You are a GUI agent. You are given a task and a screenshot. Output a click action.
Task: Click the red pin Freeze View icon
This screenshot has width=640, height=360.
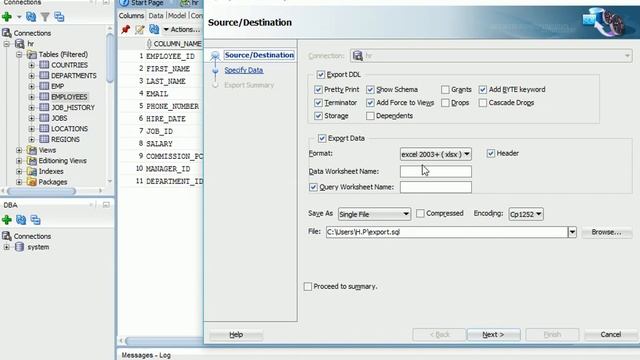[126, 29]
